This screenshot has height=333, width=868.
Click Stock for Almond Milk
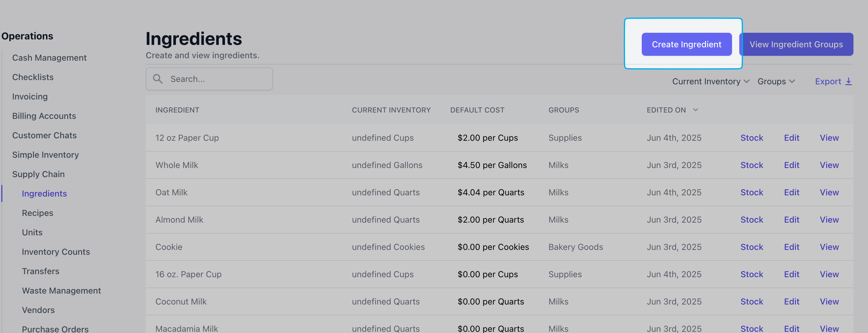tap(751, 220)
